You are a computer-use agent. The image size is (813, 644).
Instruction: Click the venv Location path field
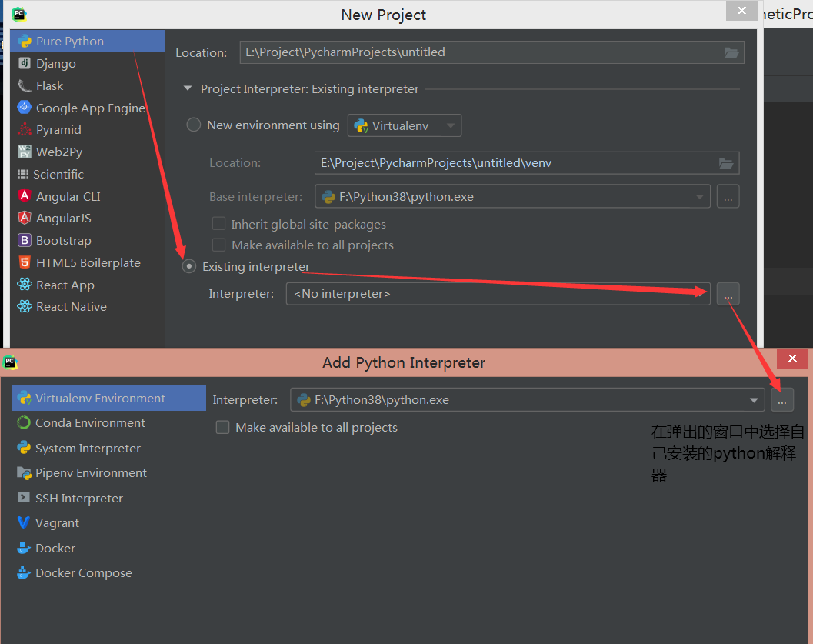tap(527, 163)
